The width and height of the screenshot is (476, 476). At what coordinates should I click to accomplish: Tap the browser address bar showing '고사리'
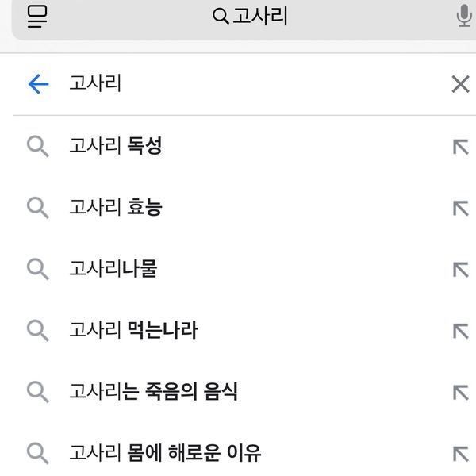pyautogui.click(x=244, y=18)
